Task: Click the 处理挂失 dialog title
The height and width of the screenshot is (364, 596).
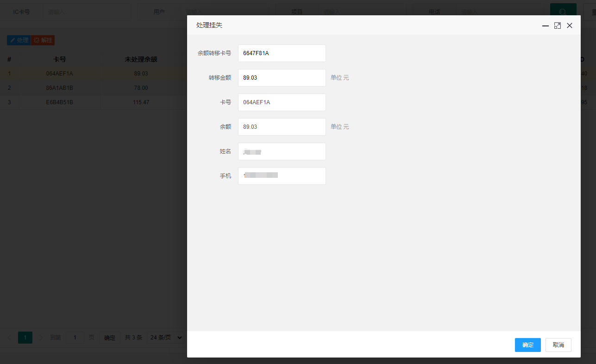Action: pyautogui.click(x=209, y=25)
